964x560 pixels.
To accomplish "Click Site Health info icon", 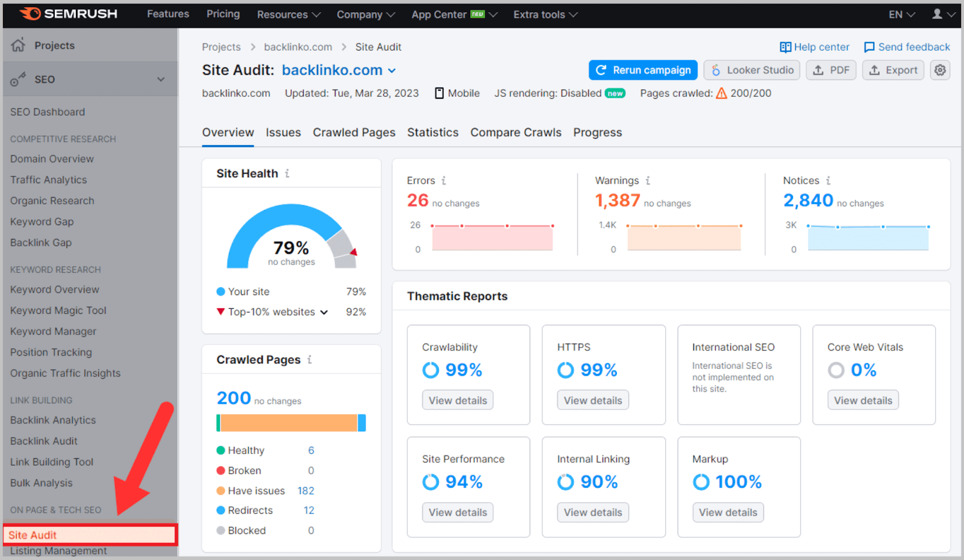I will tap(287, 173).
